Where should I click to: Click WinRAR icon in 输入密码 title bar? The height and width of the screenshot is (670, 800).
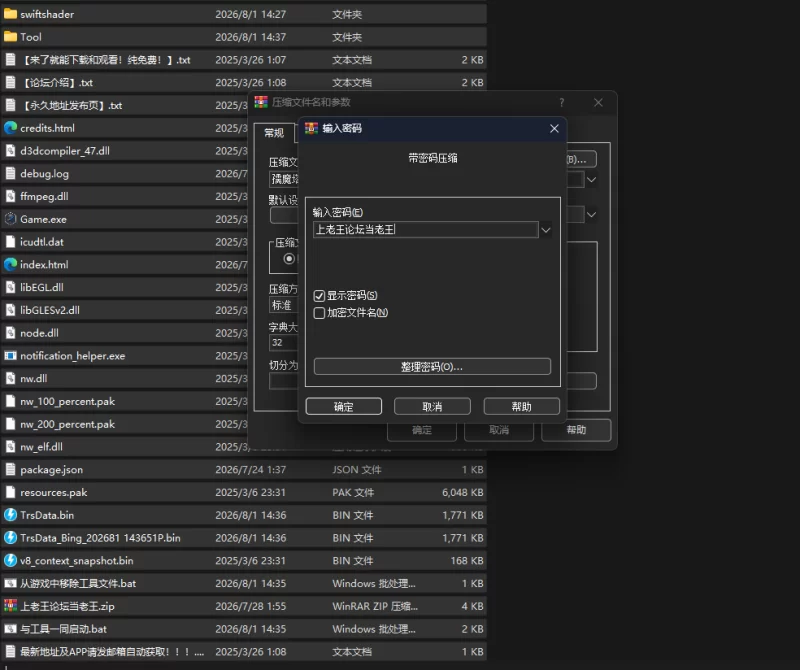pyautogui.click(x=311, y=128)
